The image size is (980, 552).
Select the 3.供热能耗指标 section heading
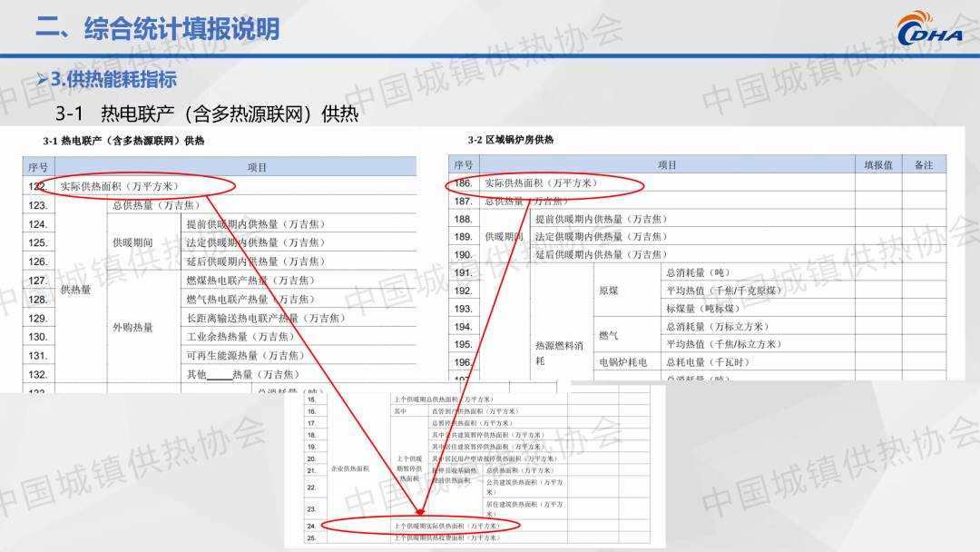coord(113,80)
